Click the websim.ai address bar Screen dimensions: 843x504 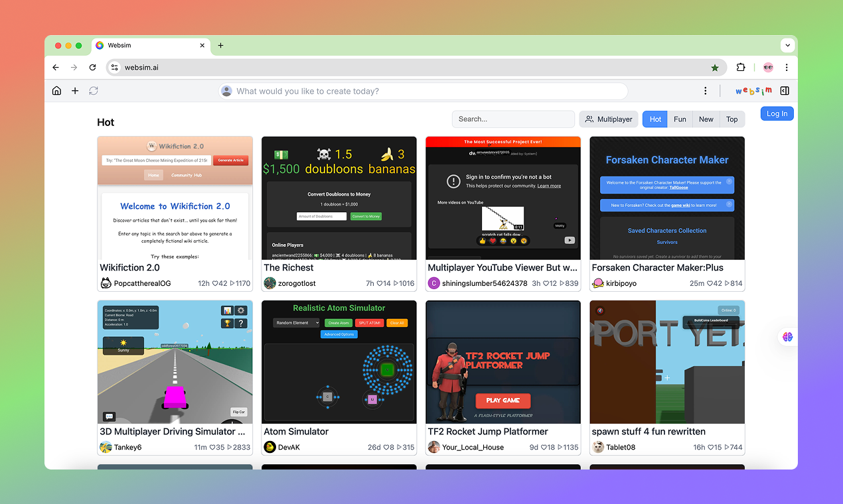click(x=415, y=68)
